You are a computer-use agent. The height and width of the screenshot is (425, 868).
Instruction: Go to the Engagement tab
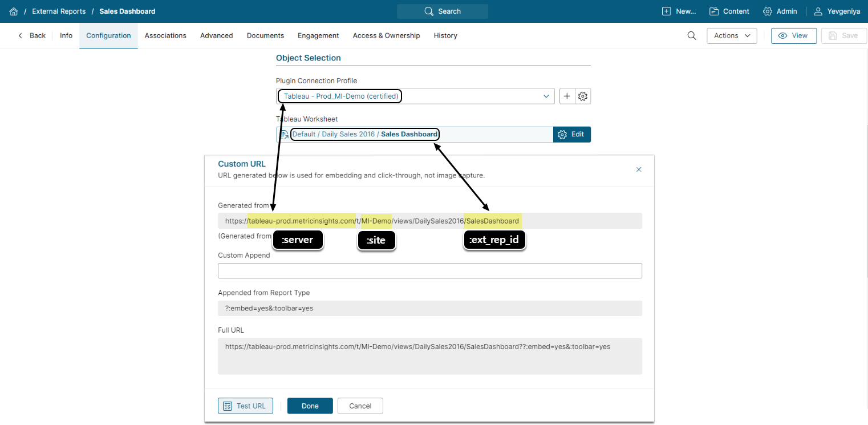[x=318, y=35]
